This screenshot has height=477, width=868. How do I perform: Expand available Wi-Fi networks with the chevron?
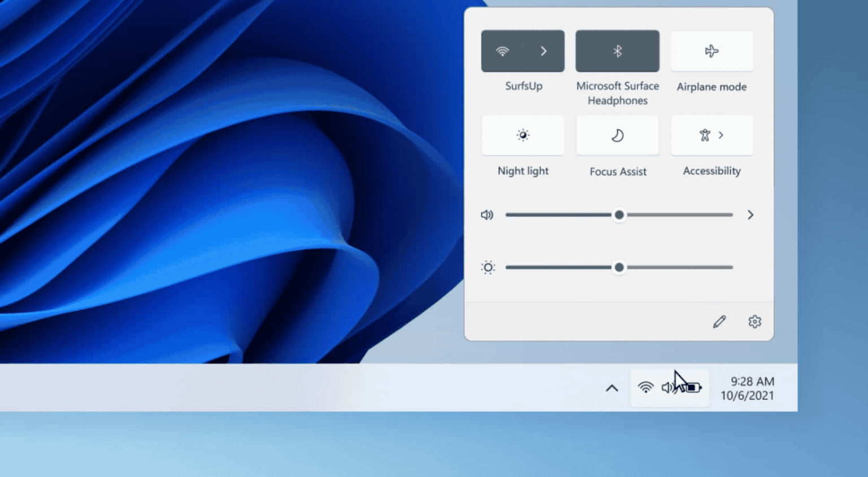click(x=544, y=51)
